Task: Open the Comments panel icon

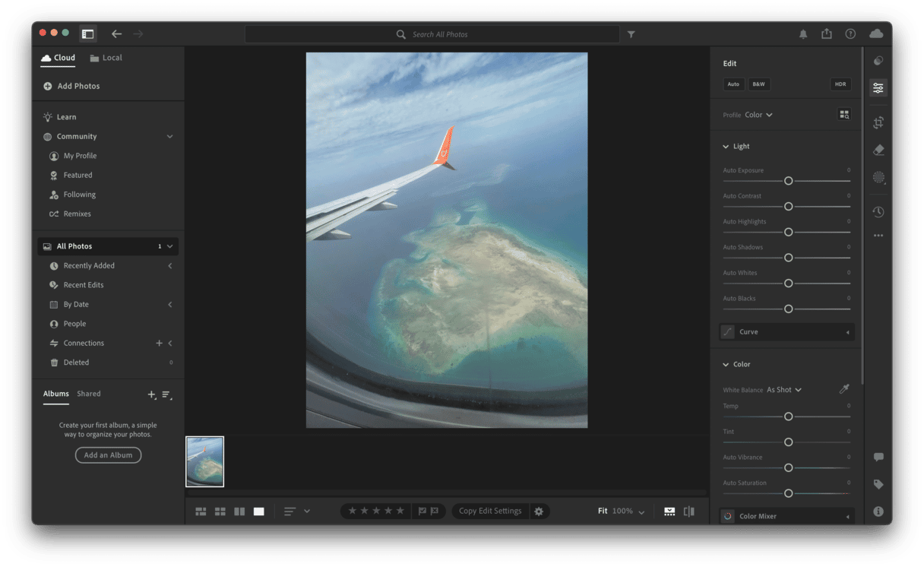Action: [x=878, y=457]
